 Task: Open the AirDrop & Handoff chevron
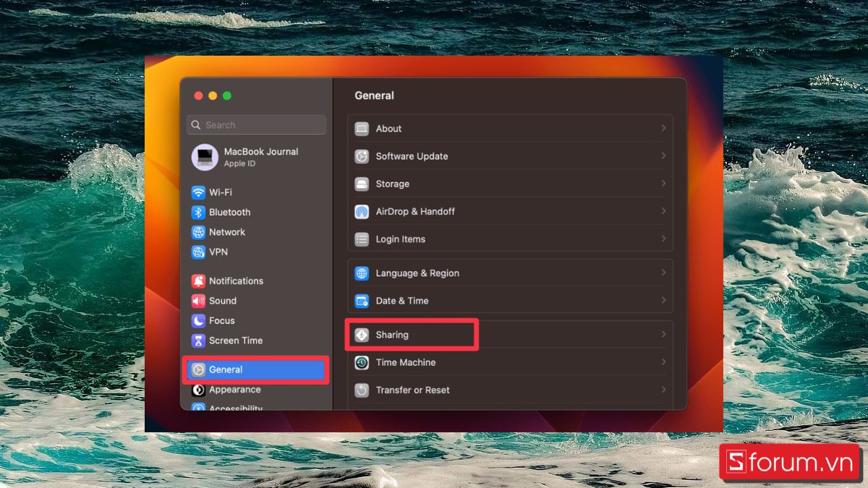tap(663, 211)
